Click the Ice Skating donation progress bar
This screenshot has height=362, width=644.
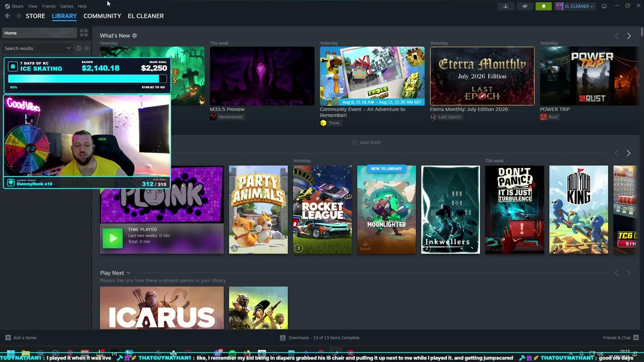pyautogui.click(x=87, y=79)
